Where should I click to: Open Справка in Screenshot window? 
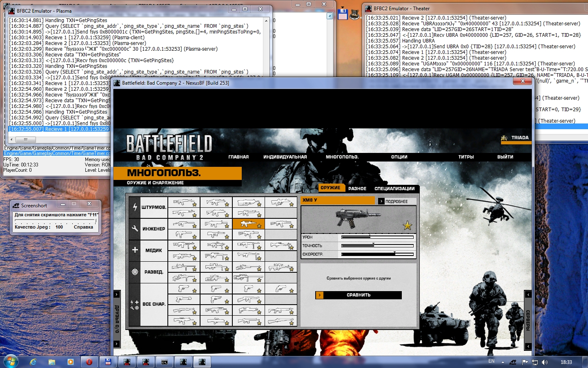click(83, 227)
